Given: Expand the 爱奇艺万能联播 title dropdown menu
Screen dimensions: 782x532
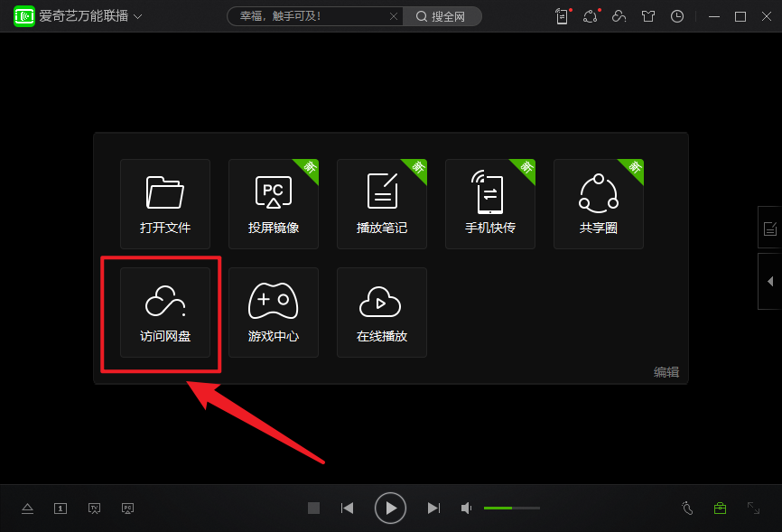Looking at the screenshot, I should pos(137,16).
